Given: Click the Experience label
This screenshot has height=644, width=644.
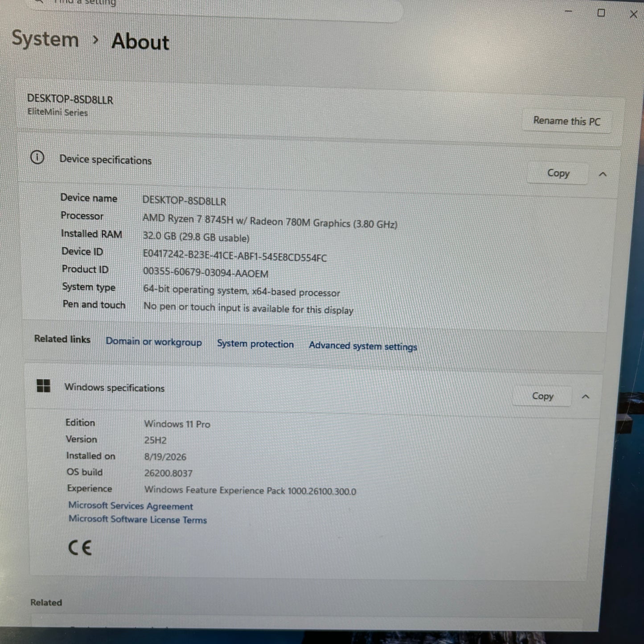Looking at the screenshot, I should point(90,488).
